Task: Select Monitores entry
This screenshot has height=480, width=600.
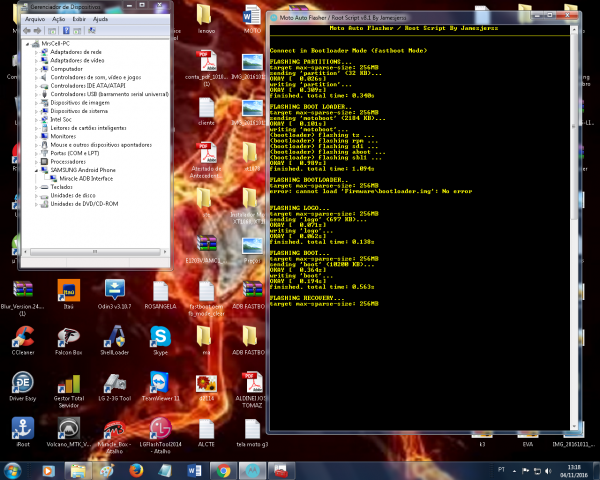Action: click(63, 136)
